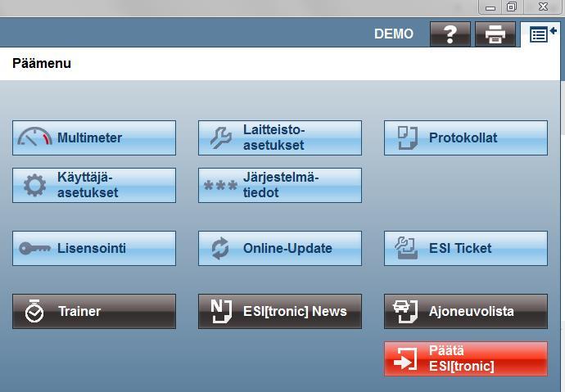565x392 pixels.
Task: Open the help question mark button
Action: pyautogui.click(x=450, y=34)
